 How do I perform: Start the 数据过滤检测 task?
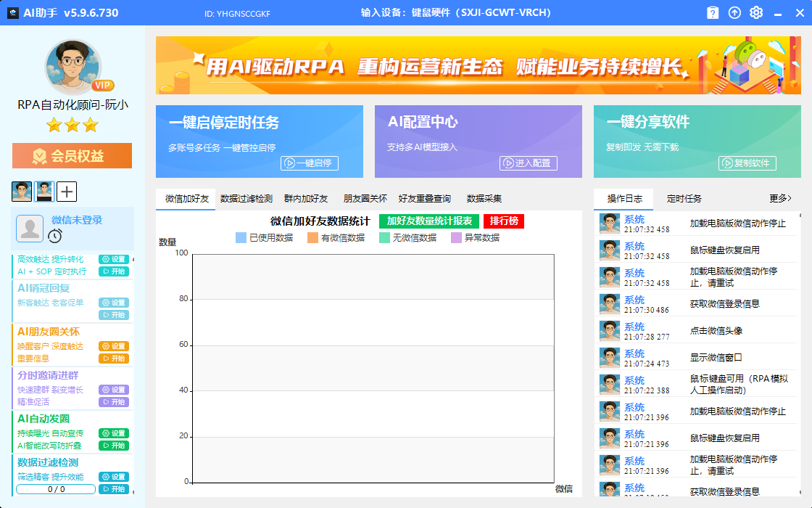(x=113, y=489)
